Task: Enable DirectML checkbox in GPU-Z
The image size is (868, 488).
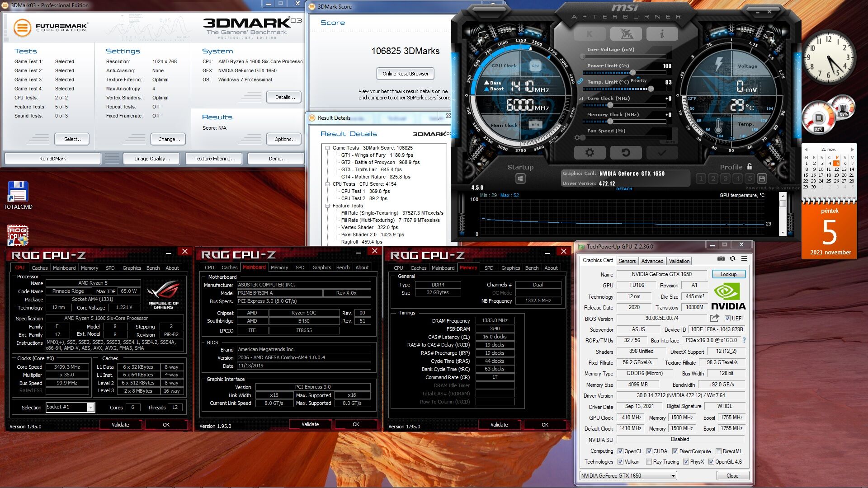Action: [718, 451]
